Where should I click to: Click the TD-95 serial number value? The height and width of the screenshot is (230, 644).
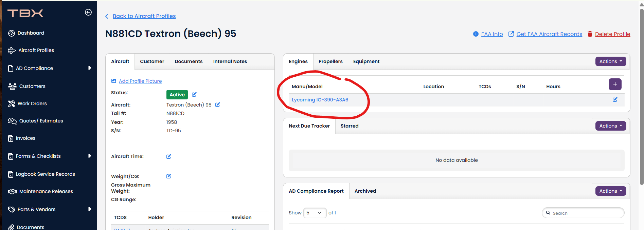174,131
